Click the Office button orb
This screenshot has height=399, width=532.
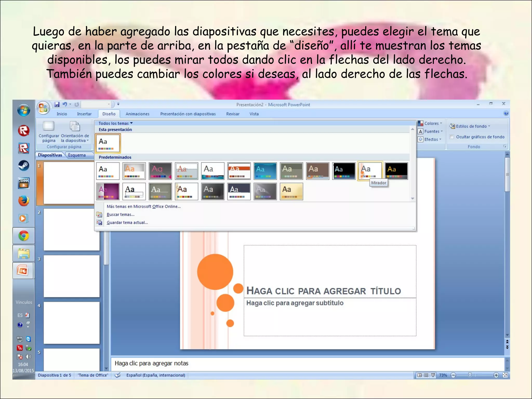coord(43,107)
